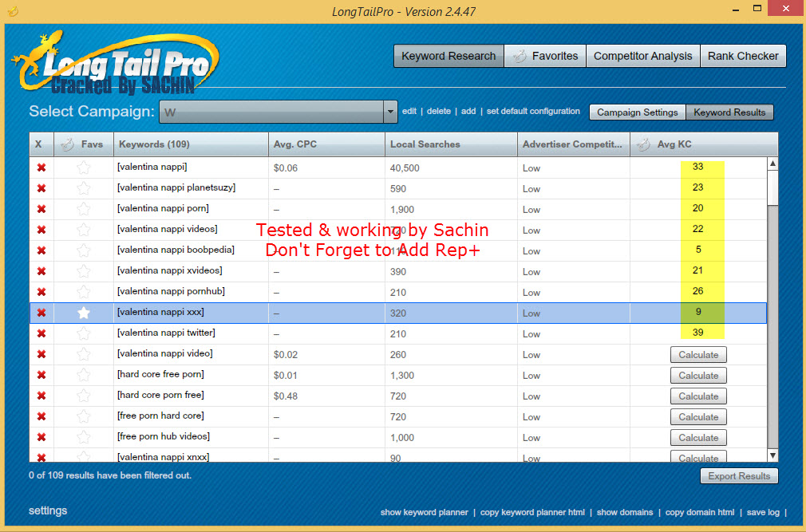Sort by Advertiser Competition column header

click(574, 144)
